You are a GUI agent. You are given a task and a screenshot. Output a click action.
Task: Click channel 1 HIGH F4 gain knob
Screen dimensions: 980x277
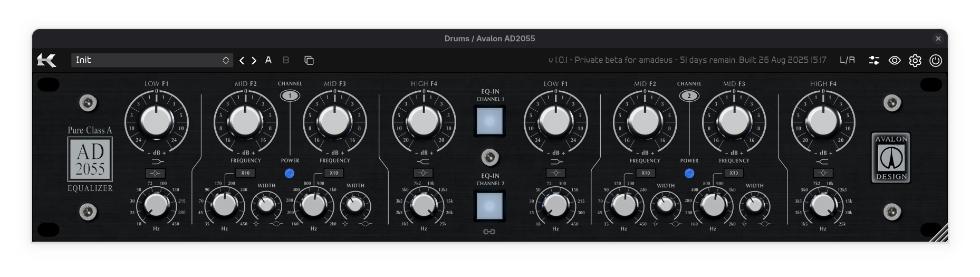click(424, 121)
